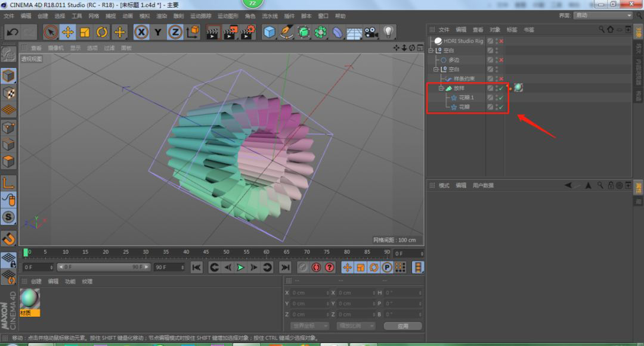Collapse the second nested 空白 null
The width and height of the screenshot is (644, 346).
436,69
